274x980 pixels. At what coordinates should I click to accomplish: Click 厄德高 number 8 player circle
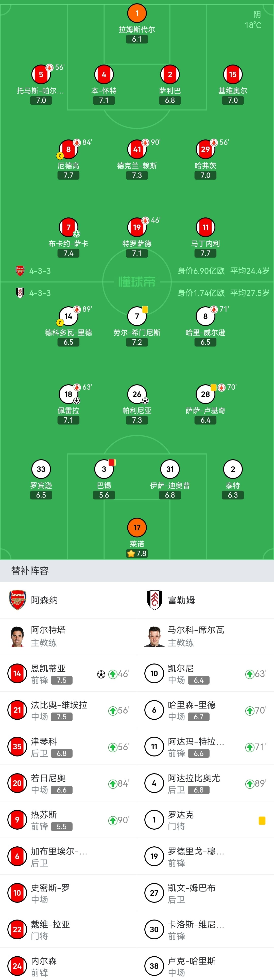coord(68,150)
